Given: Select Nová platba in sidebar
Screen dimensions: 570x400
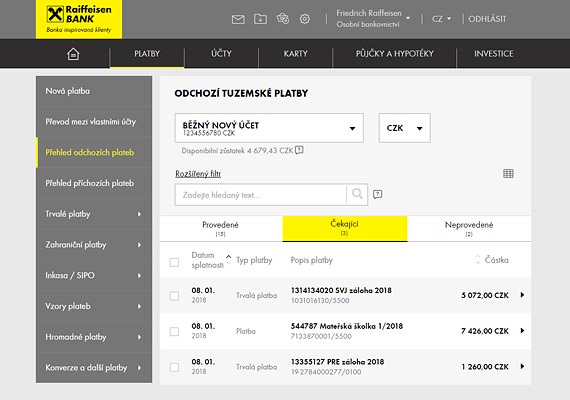Looking at the screenshot, I should pos(94,91).
